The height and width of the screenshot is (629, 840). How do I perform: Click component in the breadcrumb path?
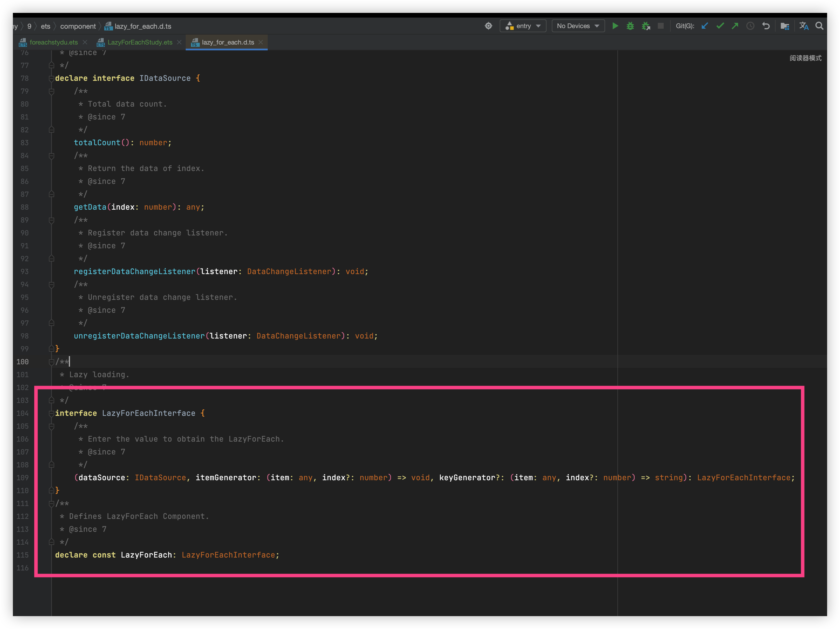pos(78,26)
